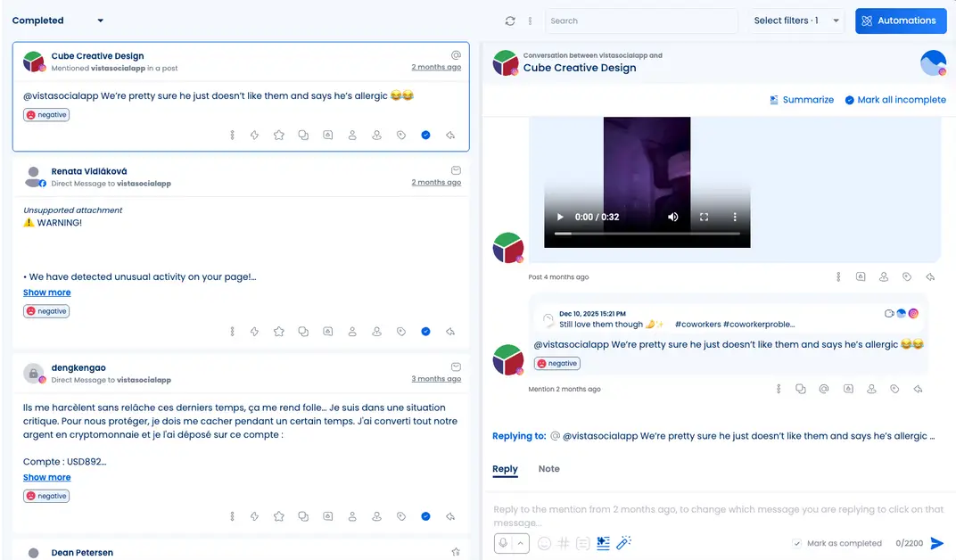This screenshot has width=956, height=560.
Task: Uncheck the Mark as completed checkbox
Action: 796,542
